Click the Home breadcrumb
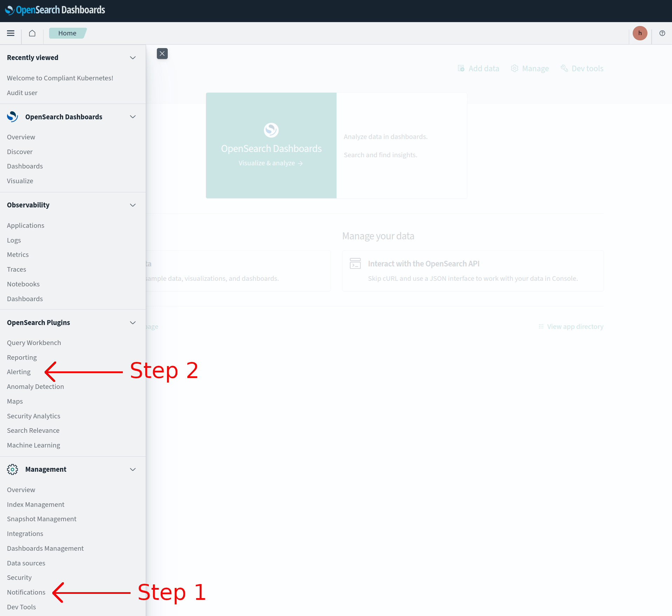 tap(67, 33)
